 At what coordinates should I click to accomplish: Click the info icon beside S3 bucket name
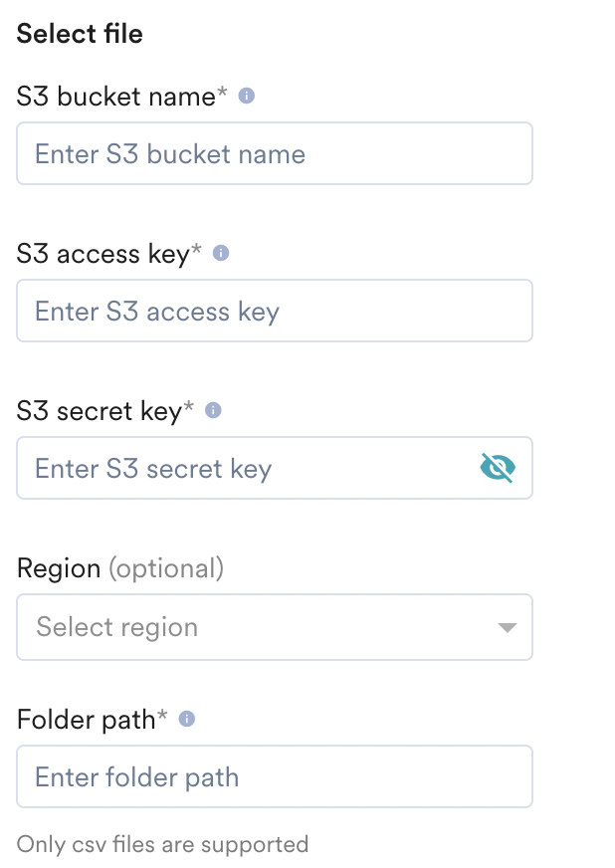coord(246,96)
